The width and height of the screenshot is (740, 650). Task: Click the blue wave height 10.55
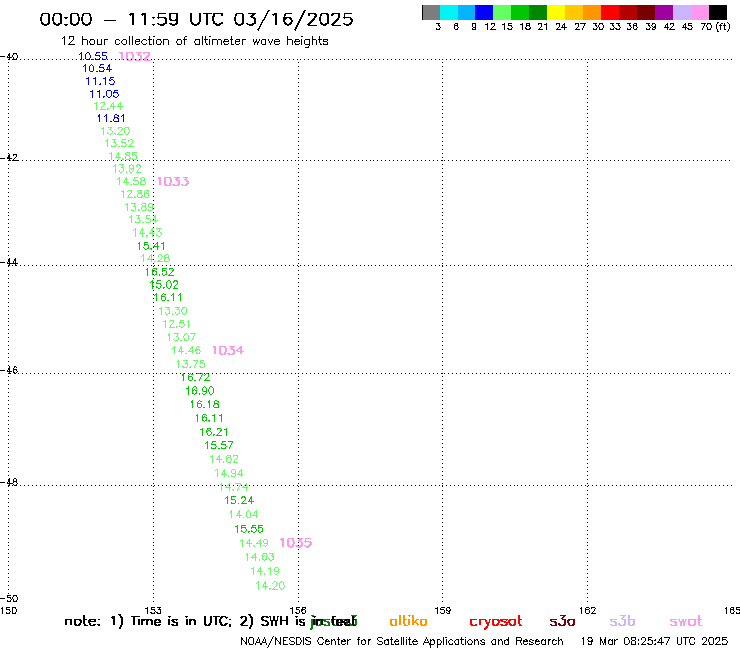tap(93, 56)
